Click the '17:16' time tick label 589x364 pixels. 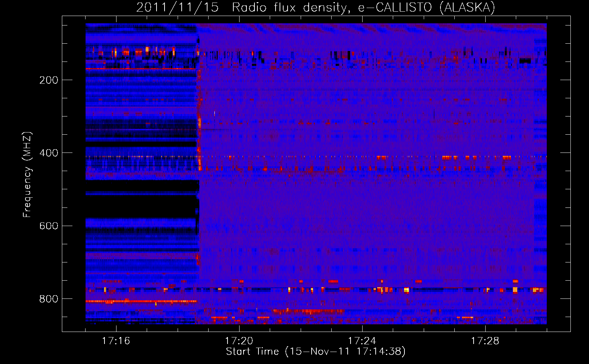coord(116,341)
